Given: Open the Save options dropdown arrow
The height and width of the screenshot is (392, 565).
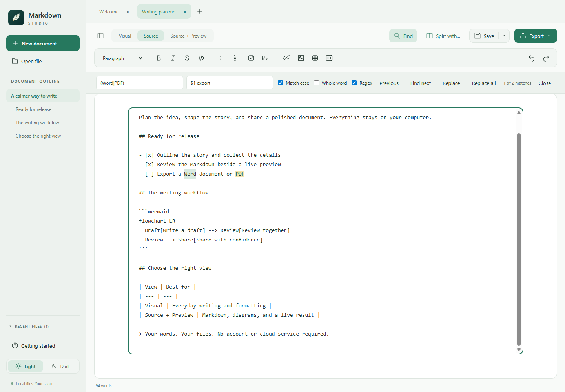Looking at the screenshot, I should point(504,36).
